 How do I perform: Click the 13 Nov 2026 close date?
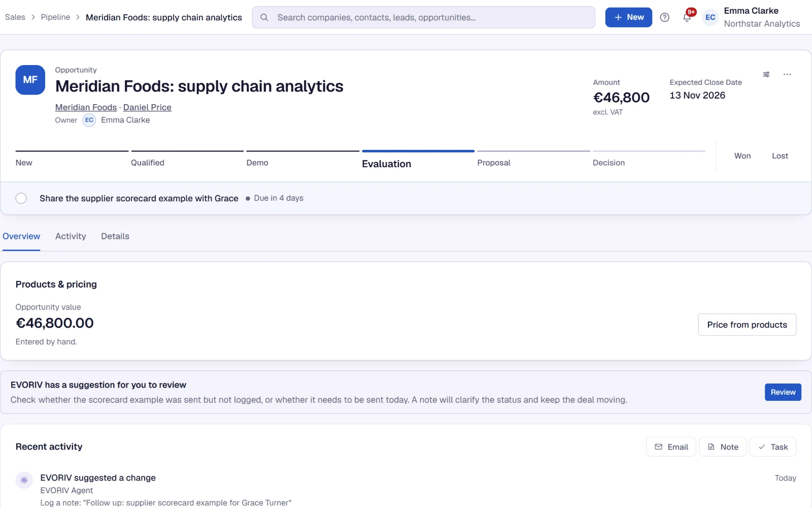pos(697,96)
